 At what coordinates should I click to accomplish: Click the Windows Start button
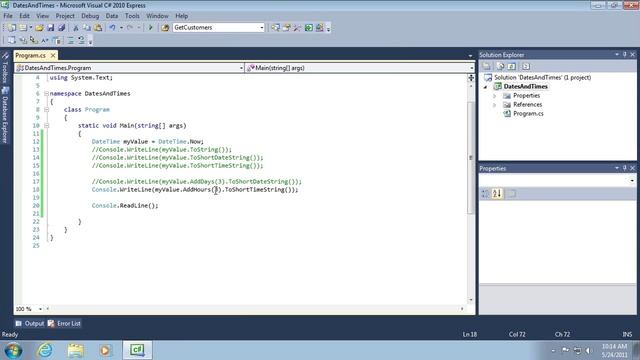click(x=13, y=350)
